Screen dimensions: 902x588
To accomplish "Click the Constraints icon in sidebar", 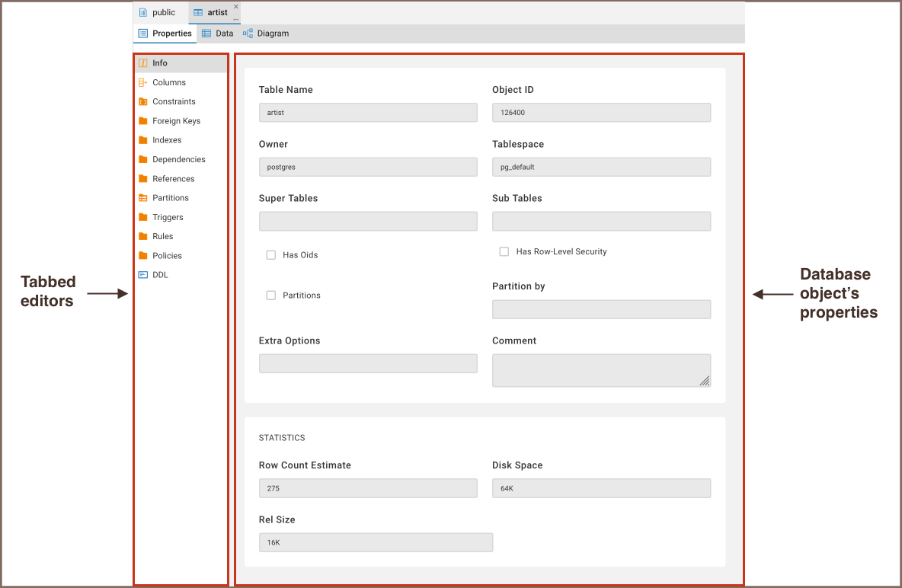I will (142, 101).
